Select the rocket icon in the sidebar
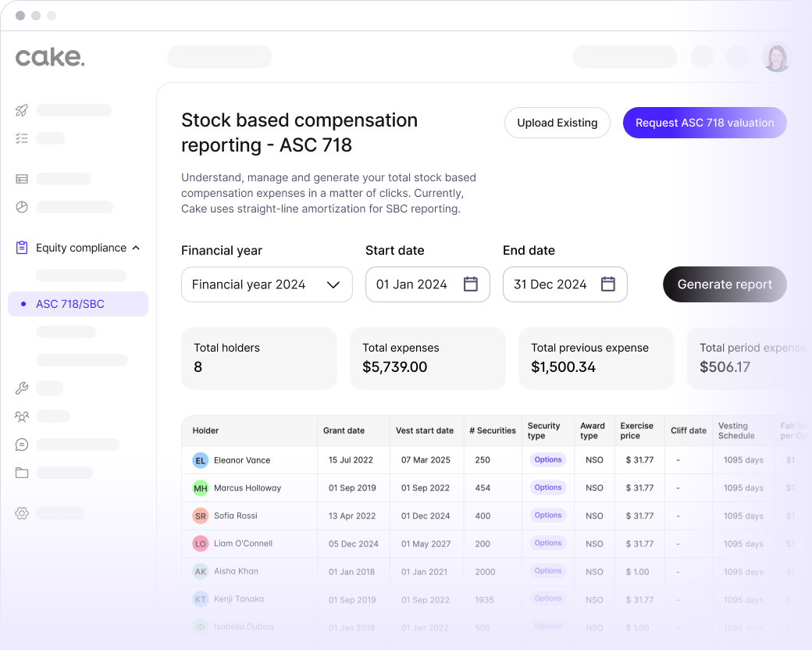The height and width of the screenshot is (650, 812). [x=21, y=110]
